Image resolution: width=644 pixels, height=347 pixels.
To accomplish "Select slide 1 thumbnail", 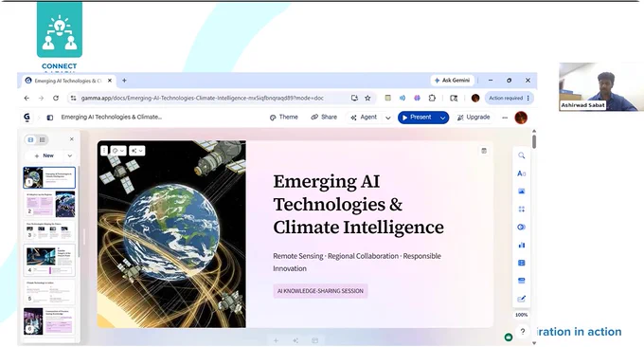I will [49, 177].
